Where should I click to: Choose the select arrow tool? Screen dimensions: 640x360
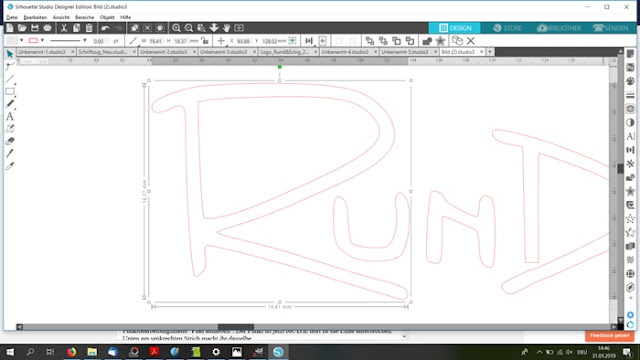[x=10, y=54]
